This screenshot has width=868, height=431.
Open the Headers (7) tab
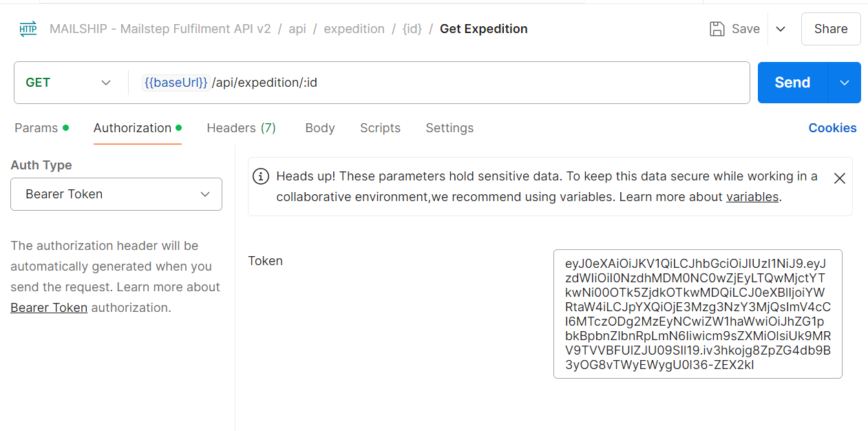[x=241, y=128]
